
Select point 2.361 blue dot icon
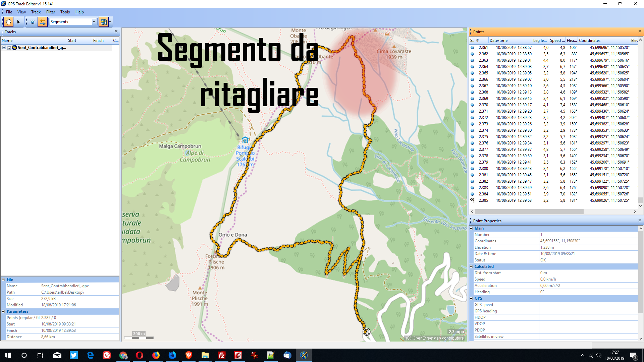472,48
